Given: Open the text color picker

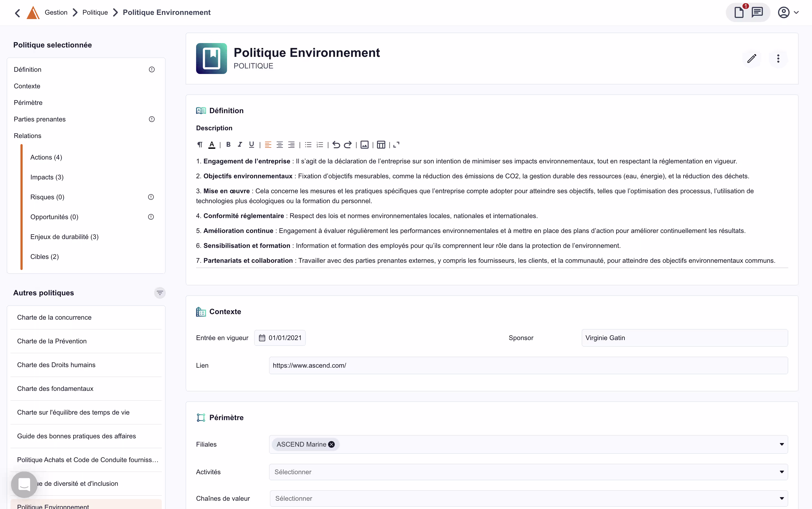Looking at the screenshot, I should [212, 145].
